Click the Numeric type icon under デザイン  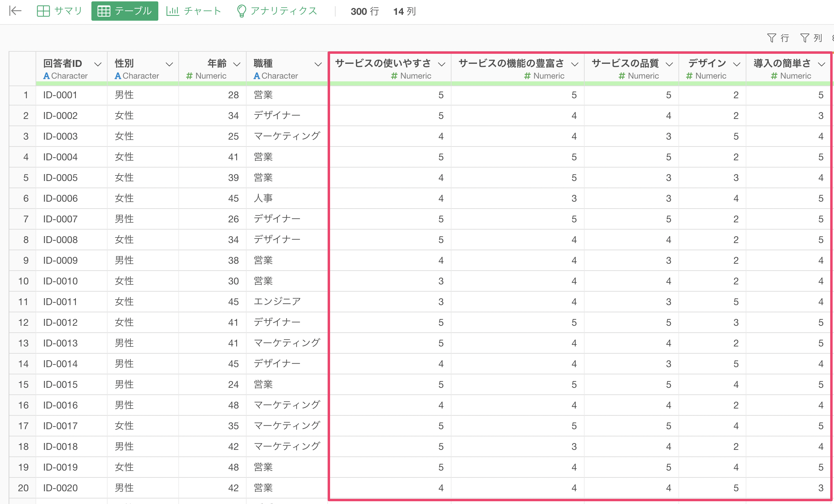click(x=689, y=76)
